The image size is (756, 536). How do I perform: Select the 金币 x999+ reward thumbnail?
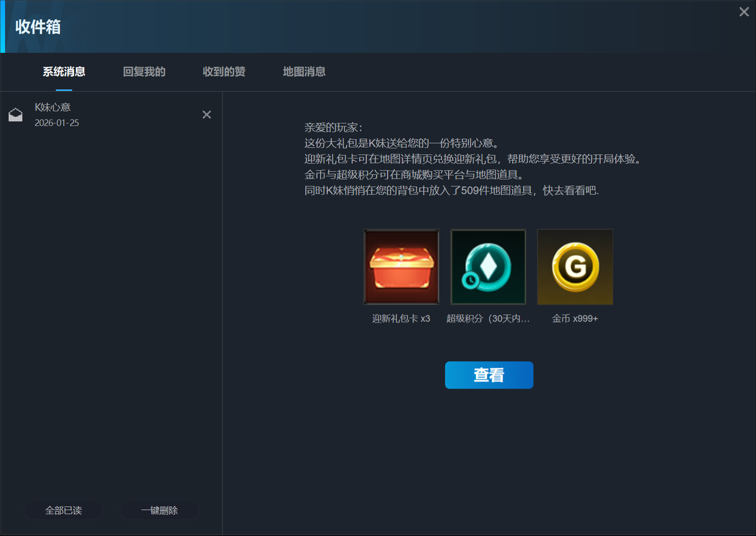pyautogui.click(x=575, y=267)
